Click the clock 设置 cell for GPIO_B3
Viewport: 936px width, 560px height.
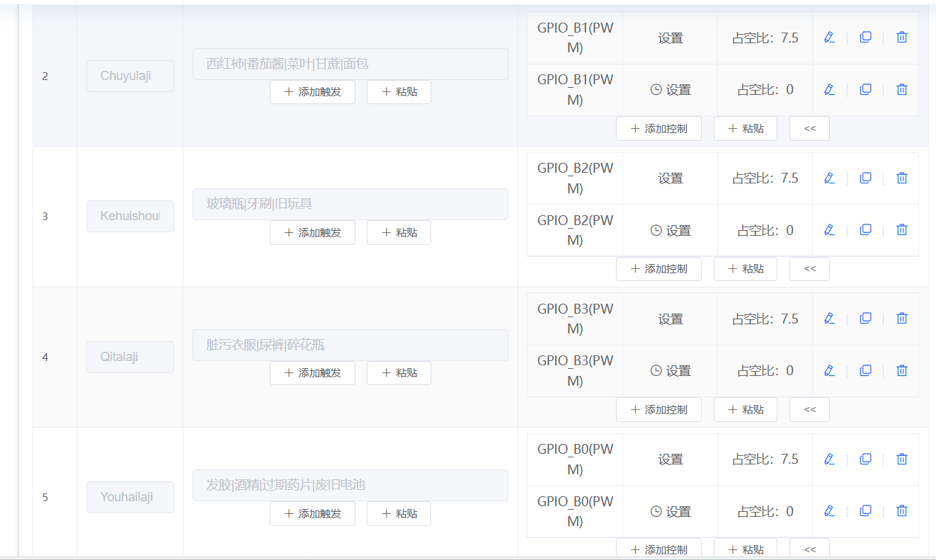point(670,370)
